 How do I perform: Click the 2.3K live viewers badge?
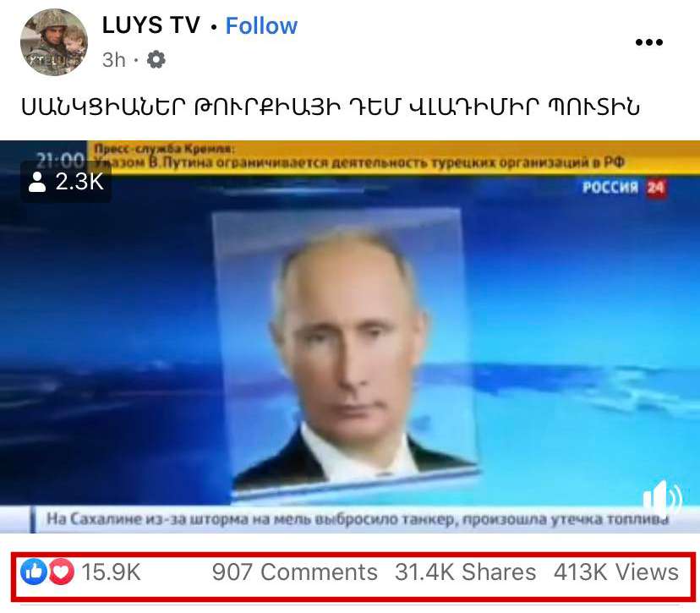tap(66, 182)
